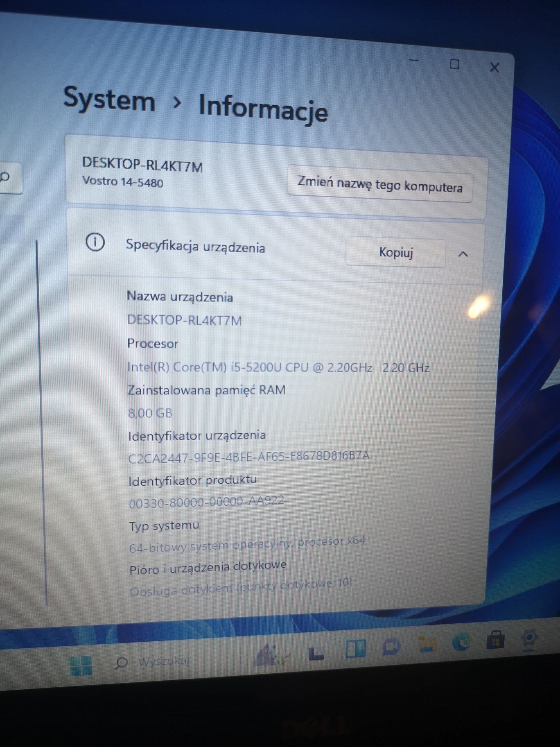Click '64-bitowy system operacyjny' value
Image resolution: width=560 pixels, height=747 pixels.
pyautogui.click(x=247, y=545)
